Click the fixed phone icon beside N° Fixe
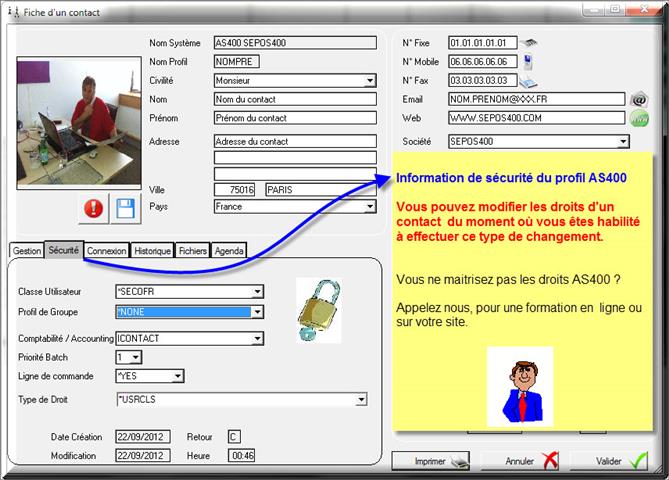Viewport: 669px width, 480px height. click(529, 43)
